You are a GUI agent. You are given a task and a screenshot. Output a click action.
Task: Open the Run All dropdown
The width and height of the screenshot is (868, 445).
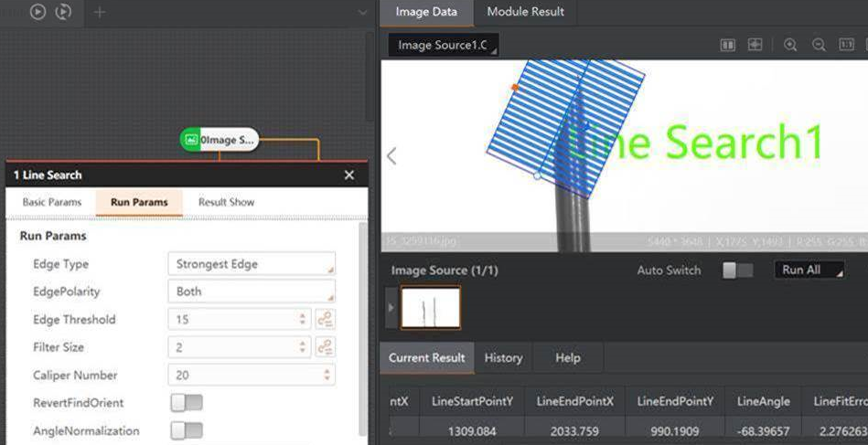coord(809,270)
